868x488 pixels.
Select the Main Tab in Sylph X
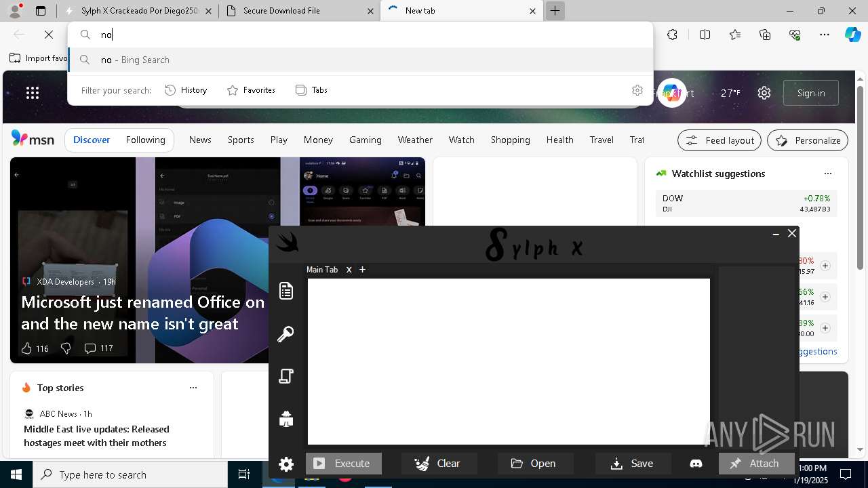point(322,270)
